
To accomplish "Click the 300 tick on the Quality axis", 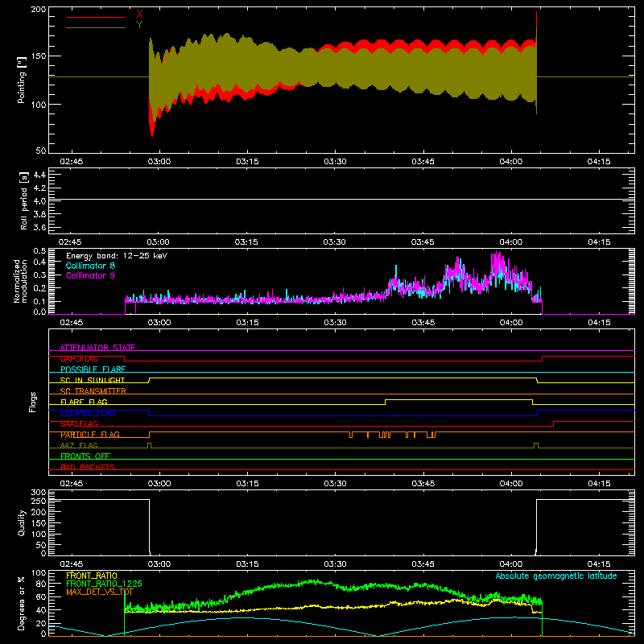I will click(x=39, y=493).
